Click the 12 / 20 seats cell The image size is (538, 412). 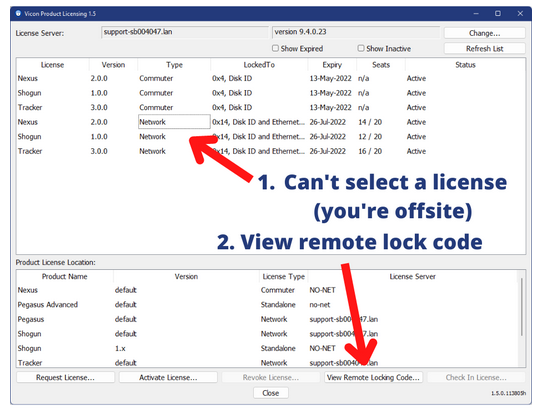pos(370,137)
